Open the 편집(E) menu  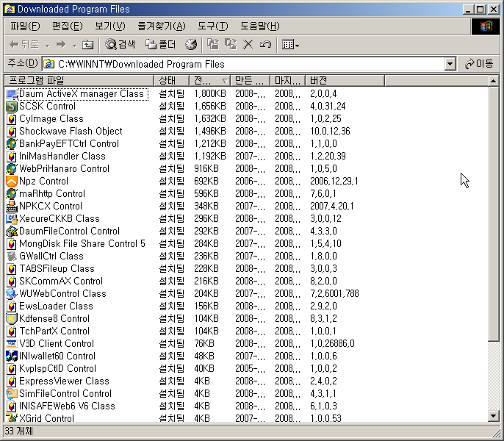click(x=68, y=26)
